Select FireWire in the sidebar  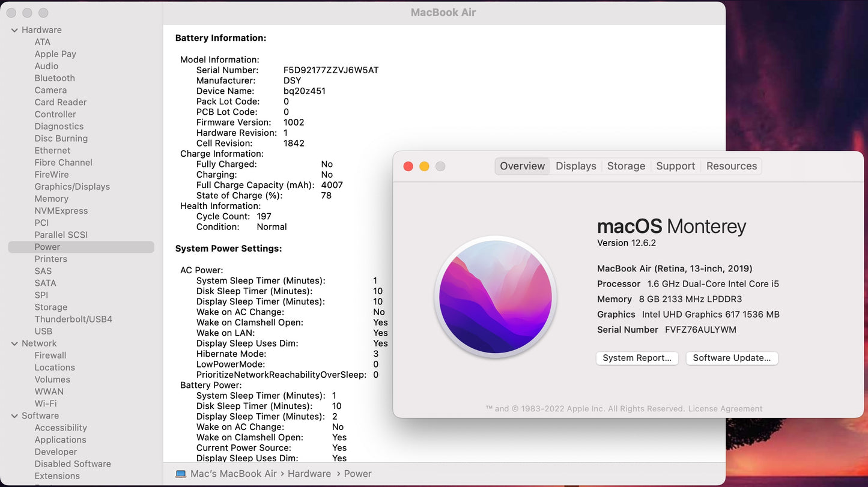pyautogui.click(x=52, y=174)
